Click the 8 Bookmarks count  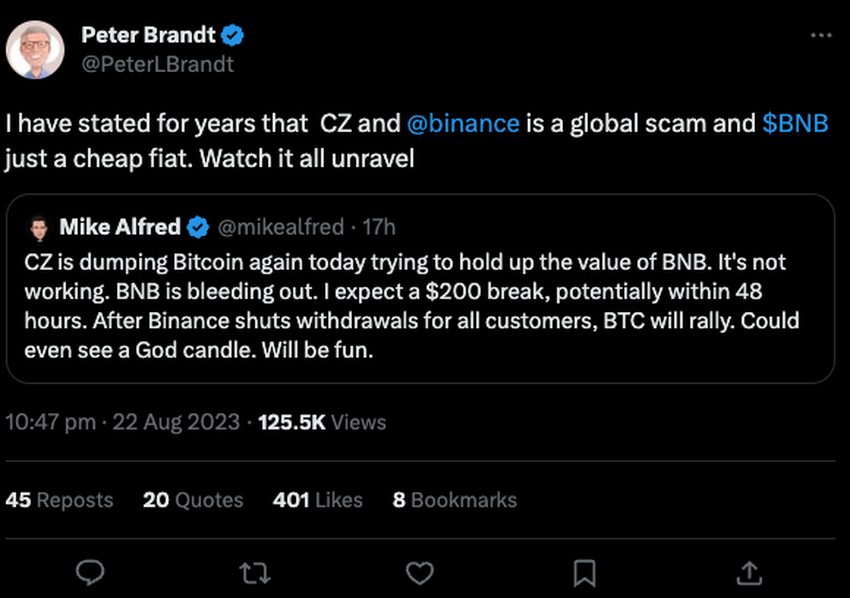click(454, 500)
